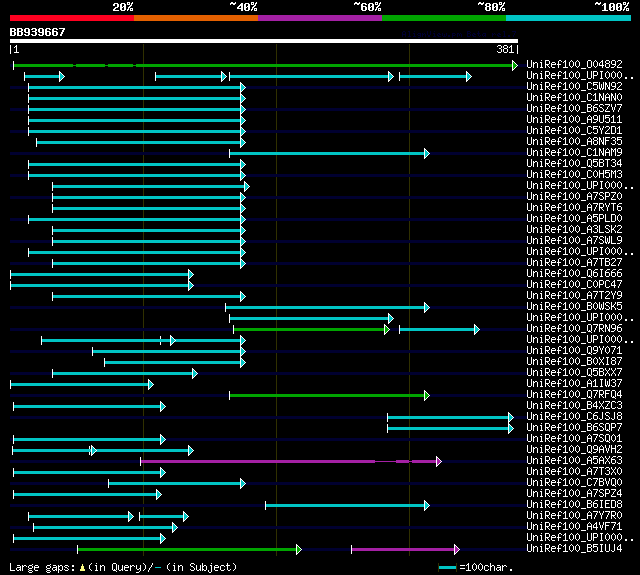Screen dimensions: 640x575
Task: Select the white BB939667 query sequence bar
Action: coord(264,41)
